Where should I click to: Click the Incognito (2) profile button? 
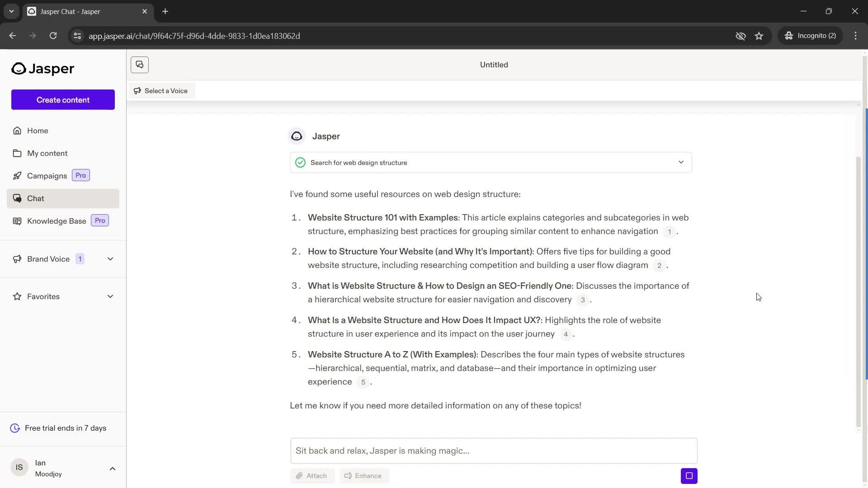811,36
